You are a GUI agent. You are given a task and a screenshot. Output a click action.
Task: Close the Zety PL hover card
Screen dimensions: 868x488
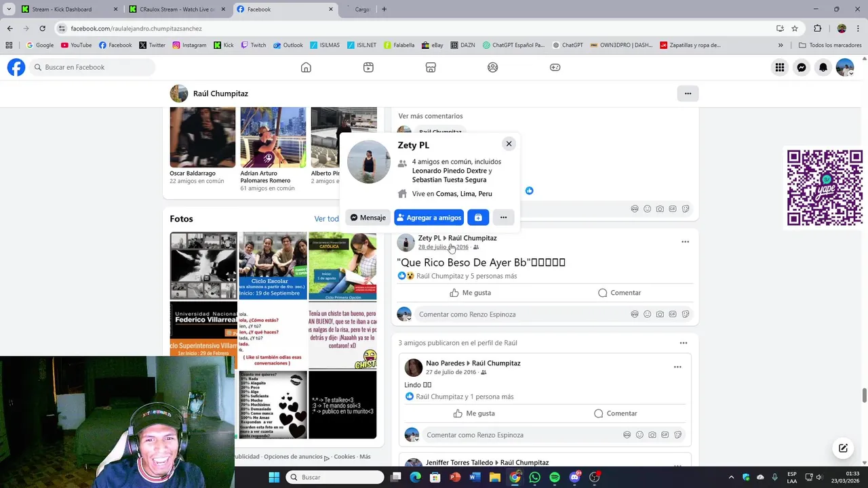509,144
